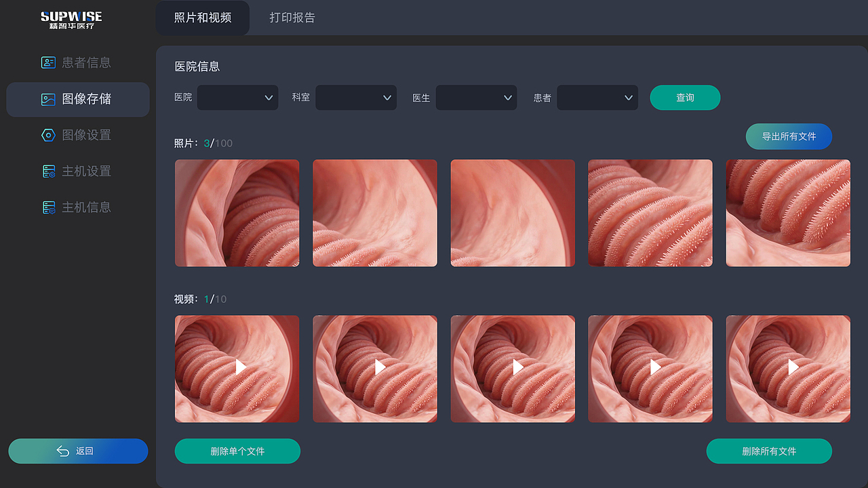
Task: Open the 医生 selection dropdown
Action: point(476,98)
